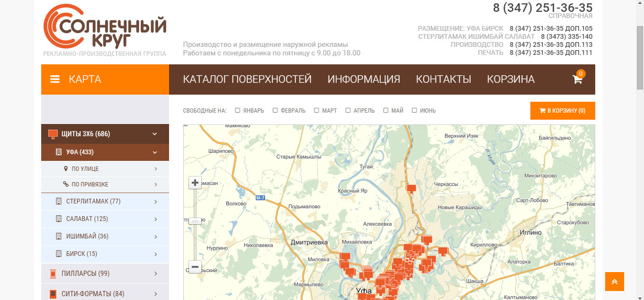The image size is (644, 300).
Task: Zoom in on the map with plus button
Action: point(195,183)
